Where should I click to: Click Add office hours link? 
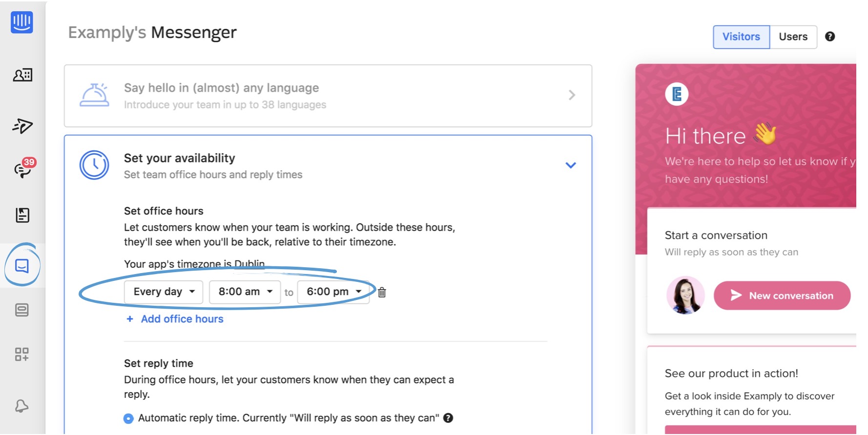click(175, 319)
